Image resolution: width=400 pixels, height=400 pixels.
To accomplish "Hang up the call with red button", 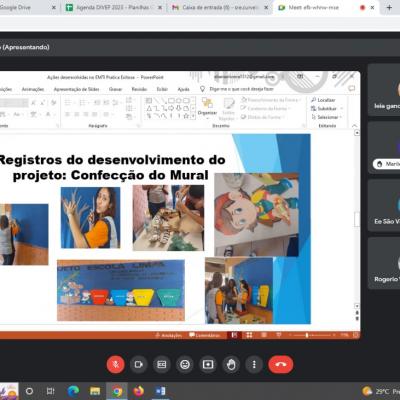I will pyautogui.click(x=281, y=364).
